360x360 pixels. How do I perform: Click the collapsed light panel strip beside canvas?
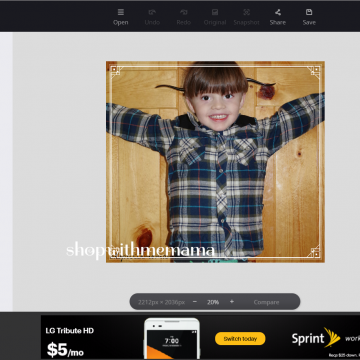(6, 172)
